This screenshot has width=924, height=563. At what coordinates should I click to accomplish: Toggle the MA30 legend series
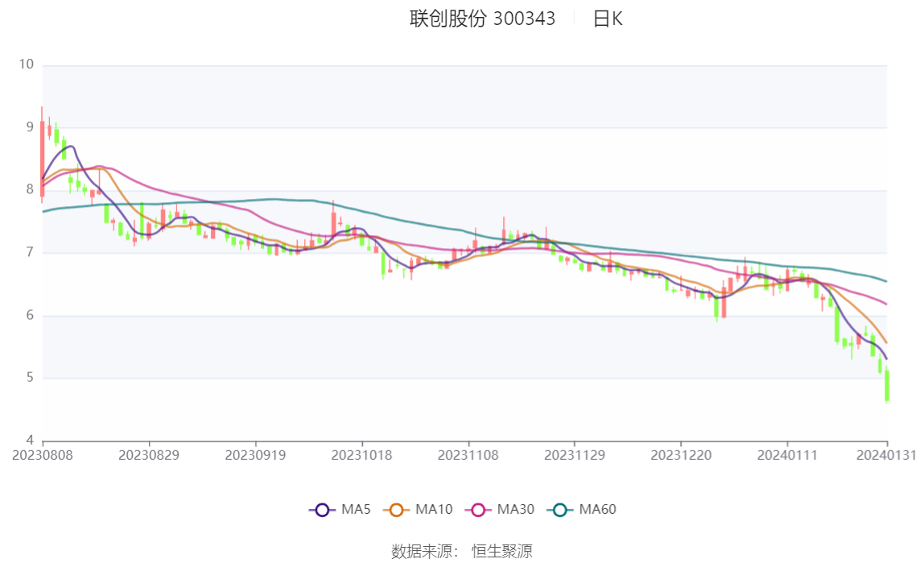(500, 509)
